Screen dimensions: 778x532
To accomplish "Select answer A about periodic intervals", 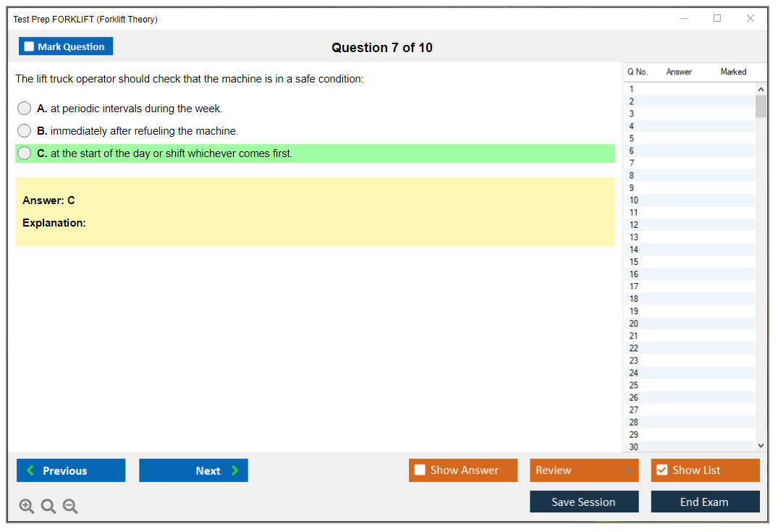I will [x=25, y=109].
